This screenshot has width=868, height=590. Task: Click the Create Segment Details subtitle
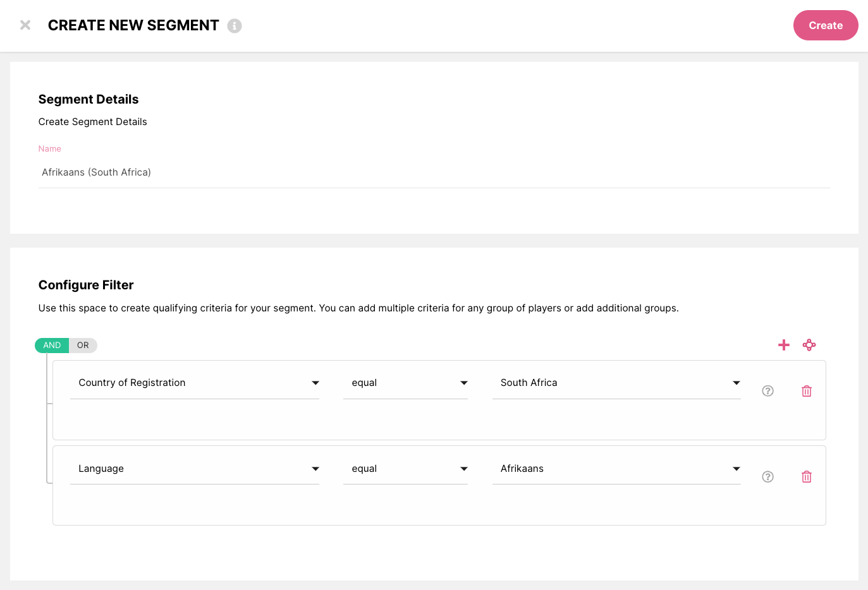[93, 122]
